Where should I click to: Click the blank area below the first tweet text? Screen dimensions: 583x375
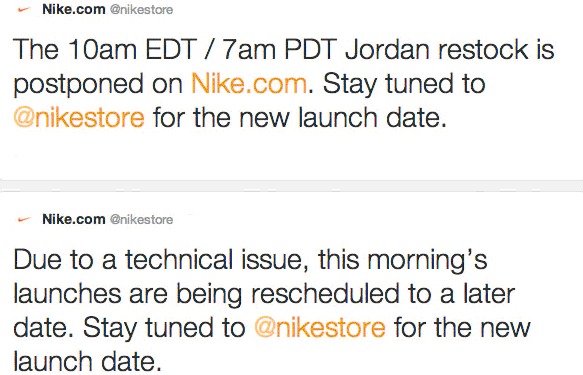292,154
